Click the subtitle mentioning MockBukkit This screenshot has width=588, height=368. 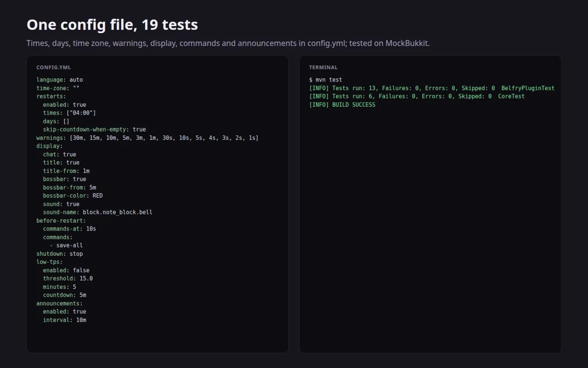point(228,43)
